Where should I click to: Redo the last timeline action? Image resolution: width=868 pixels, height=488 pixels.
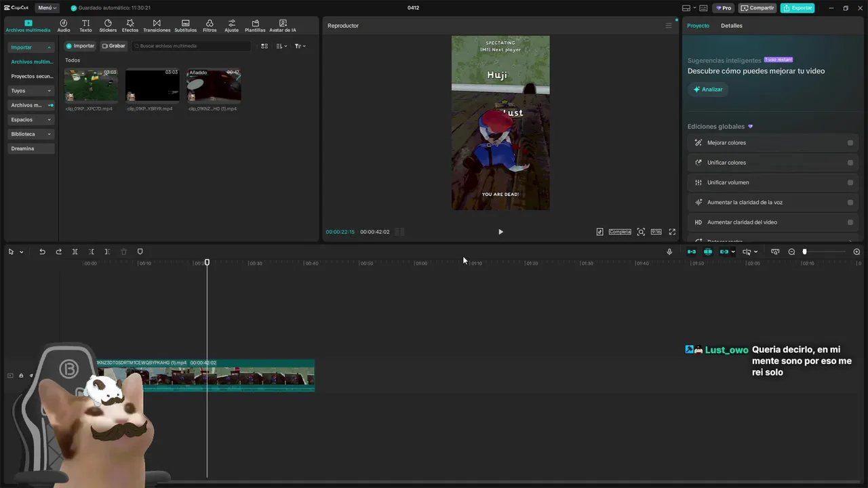pyautogui.click(x=58, y=251)
